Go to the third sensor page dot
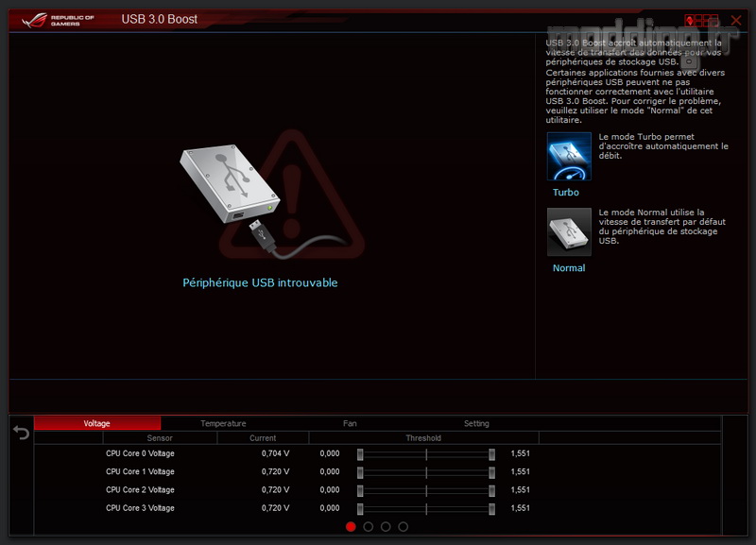This screenshot has height=545, width=756. tap(386, 527)
